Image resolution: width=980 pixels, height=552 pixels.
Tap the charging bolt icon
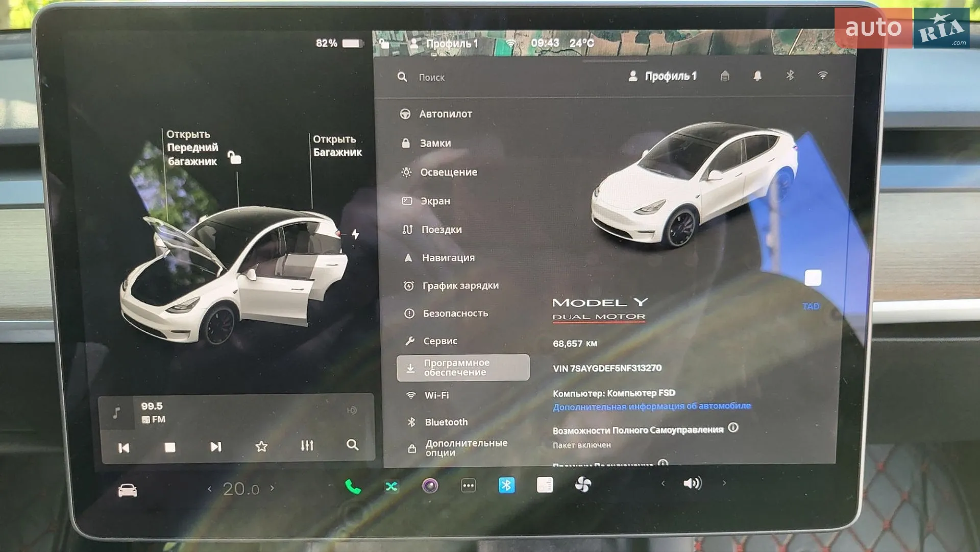point(355,234)
